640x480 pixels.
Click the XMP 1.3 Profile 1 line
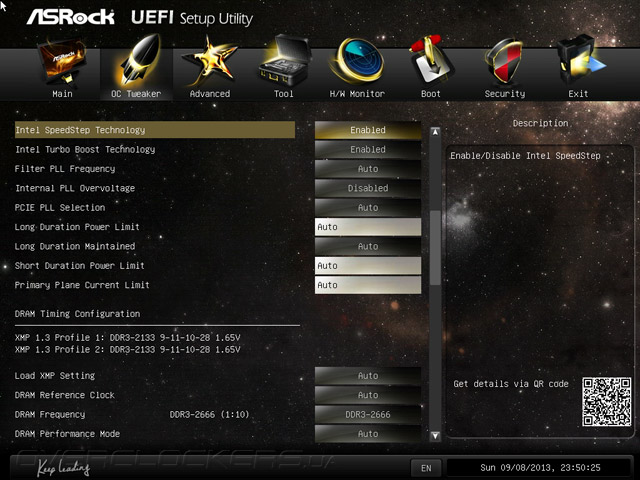[x=127, y=338]
